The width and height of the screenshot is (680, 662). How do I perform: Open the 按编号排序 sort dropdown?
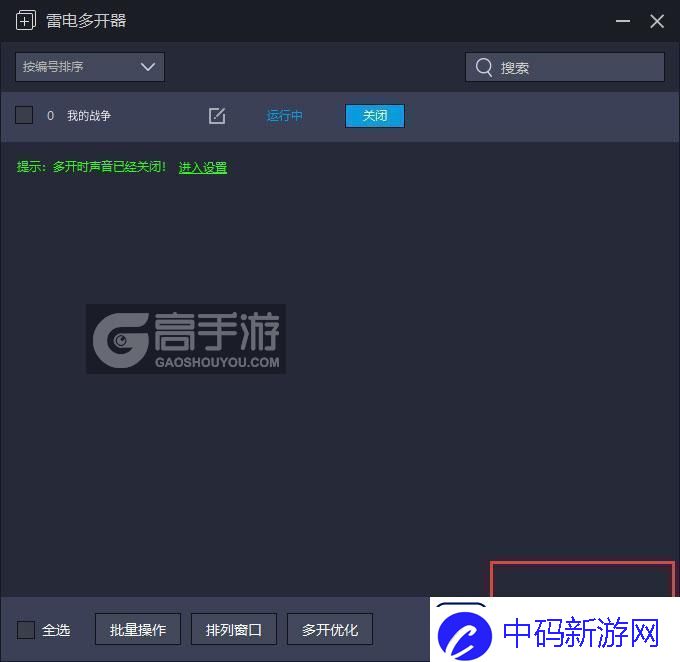90,67
